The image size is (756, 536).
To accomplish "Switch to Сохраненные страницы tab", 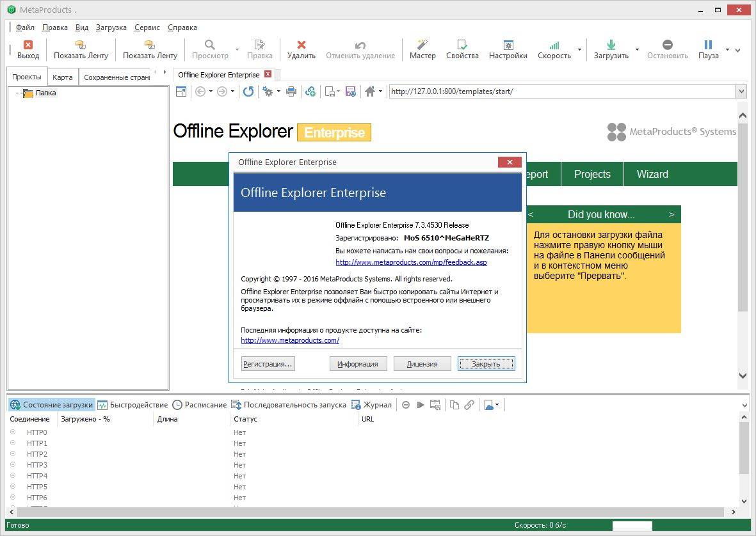I will coord(117,77).
